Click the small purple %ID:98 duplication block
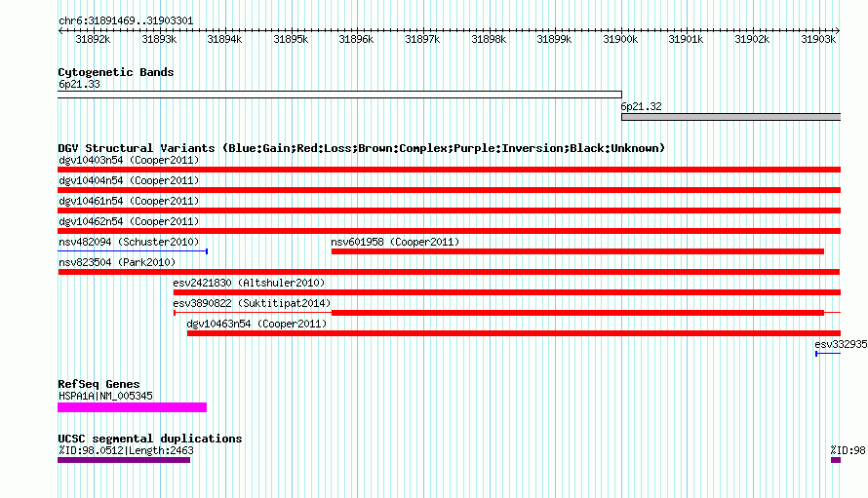 point(836,460)
